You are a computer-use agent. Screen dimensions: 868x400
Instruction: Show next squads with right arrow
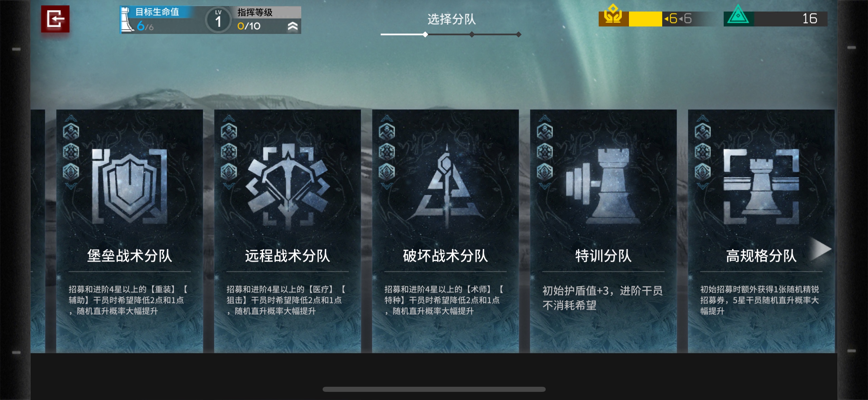[821, 249]
